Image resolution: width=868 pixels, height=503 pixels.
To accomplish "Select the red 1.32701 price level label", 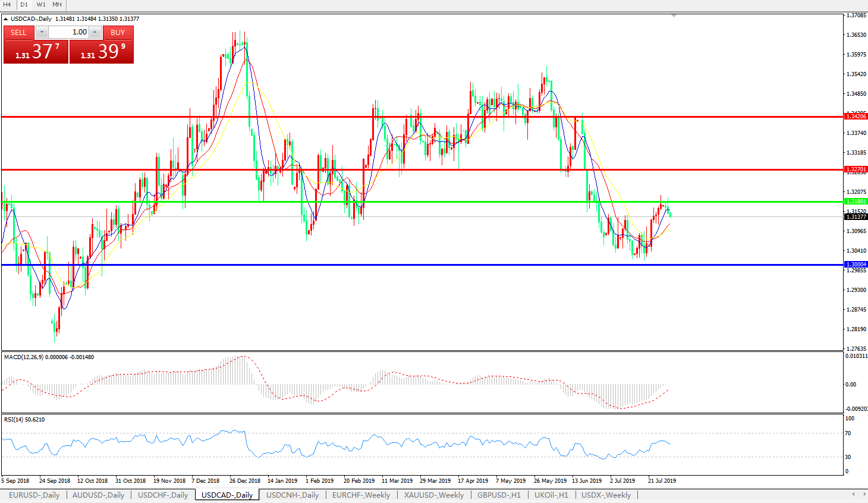I will pyautogui.click(x=856, y=169).
